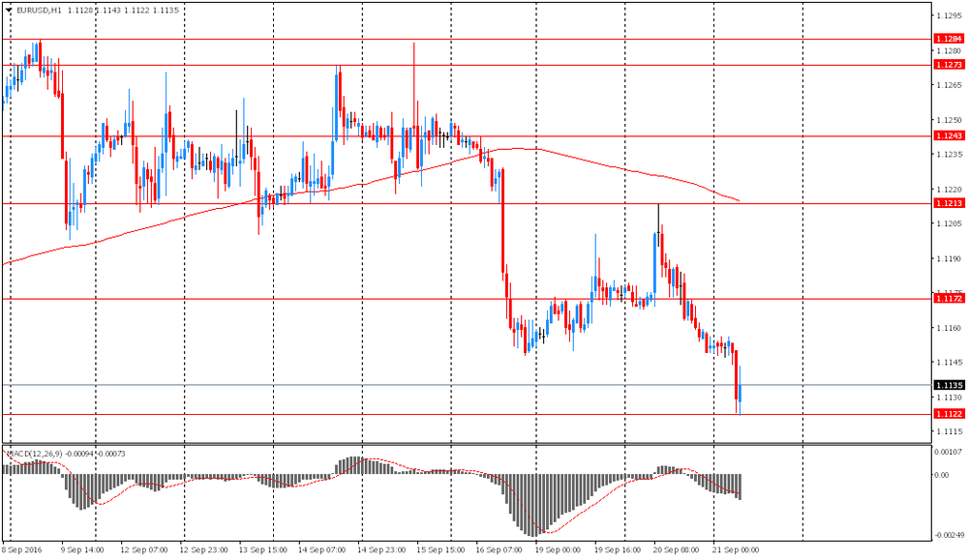Click the 1.1122 red price level label
968x560 pixels.
[x=949, y=414]
